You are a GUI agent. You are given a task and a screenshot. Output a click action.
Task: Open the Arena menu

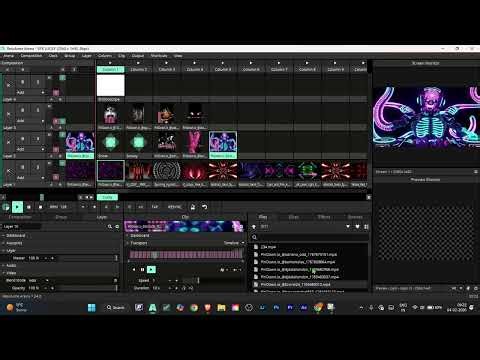point(9,56)
